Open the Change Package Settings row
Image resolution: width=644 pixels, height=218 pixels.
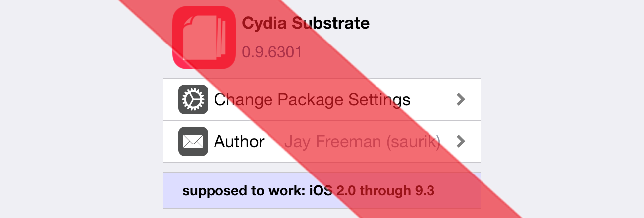(x=322, y=99)
